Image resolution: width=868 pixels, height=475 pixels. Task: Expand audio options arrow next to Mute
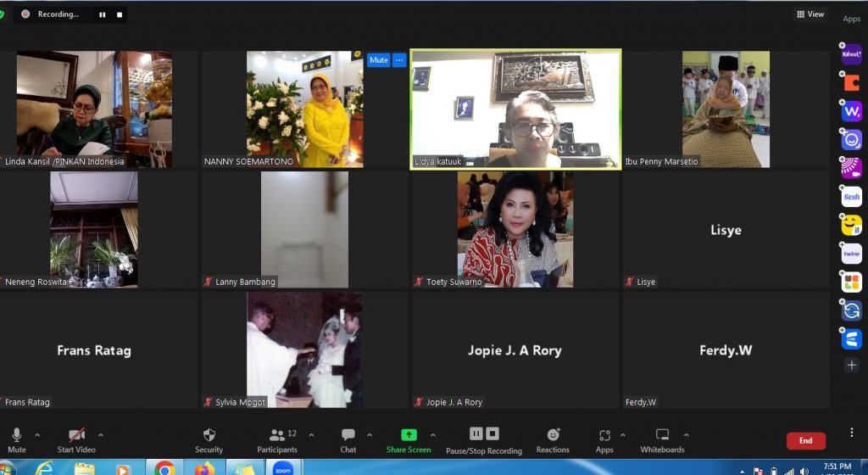pos(36,435)
